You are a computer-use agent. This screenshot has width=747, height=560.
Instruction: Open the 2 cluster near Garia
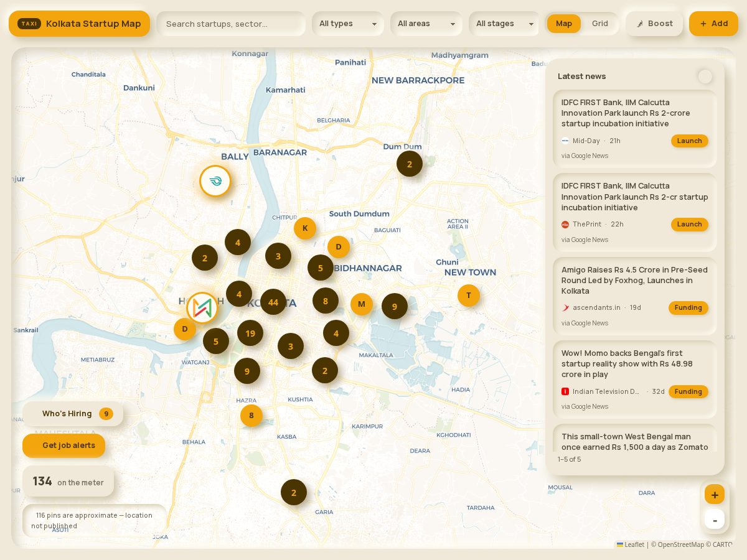[294, 493]
